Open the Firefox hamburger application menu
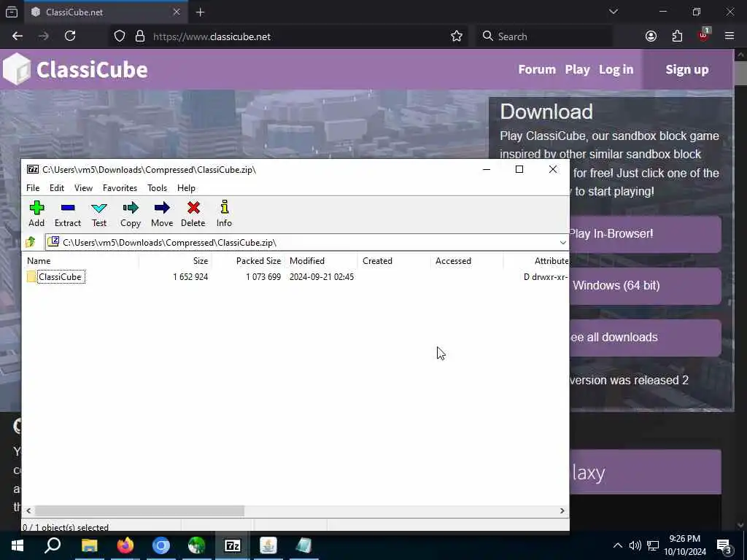Image resolution: width=747 pixels, height=560 pixels. coord(729,36)
